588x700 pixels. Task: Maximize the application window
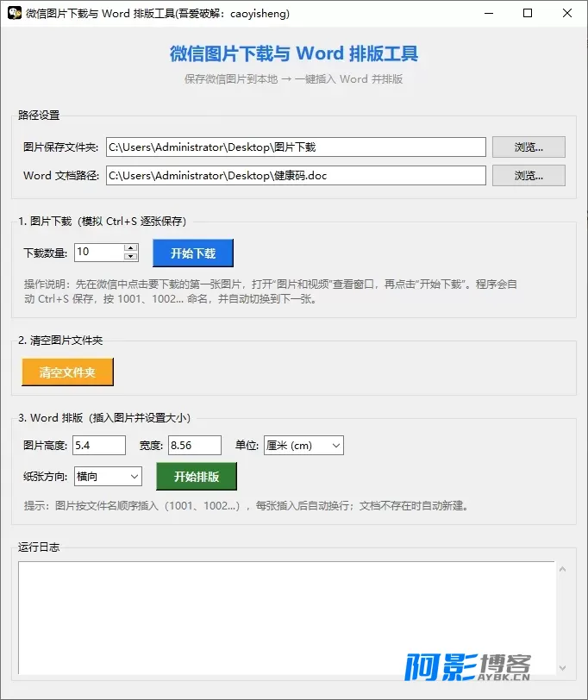tap(528, 13)
